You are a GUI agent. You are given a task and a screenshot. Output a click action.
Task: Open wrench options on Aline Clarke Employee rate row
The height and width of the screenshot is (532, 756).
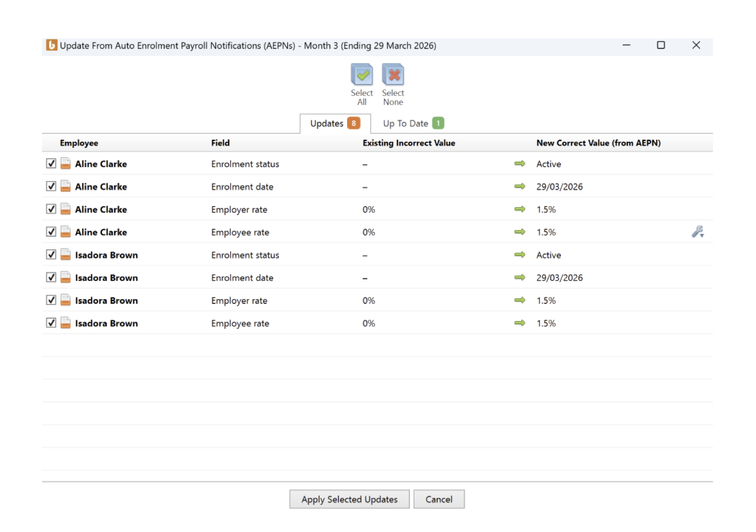pyautogui.click(x=698, y=232)
